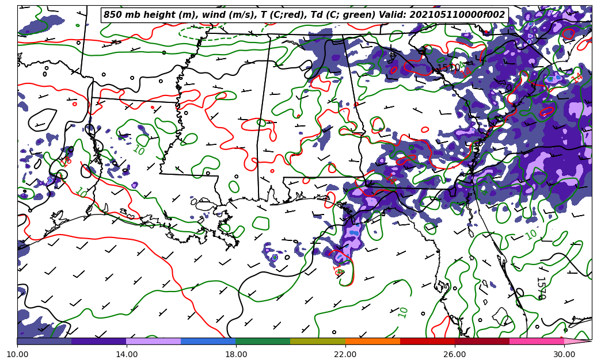This screenshot has height=364, width=597.
Task: Select the slate-blue colorbar segment above 10.00
Action: (44, 341)
